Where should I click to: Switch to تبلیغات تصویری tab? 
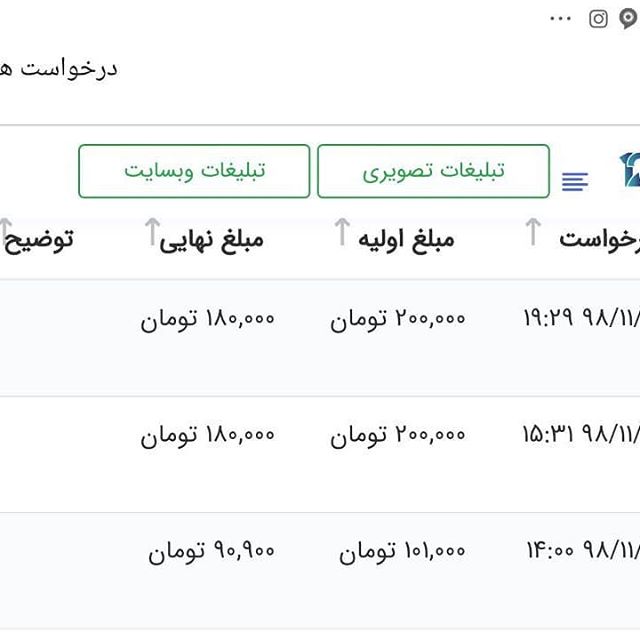coord(433,171)
